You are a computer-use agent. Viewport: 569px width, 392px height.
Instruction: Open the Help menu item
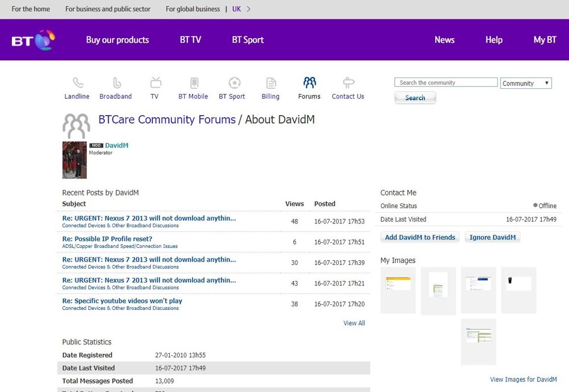494,40
